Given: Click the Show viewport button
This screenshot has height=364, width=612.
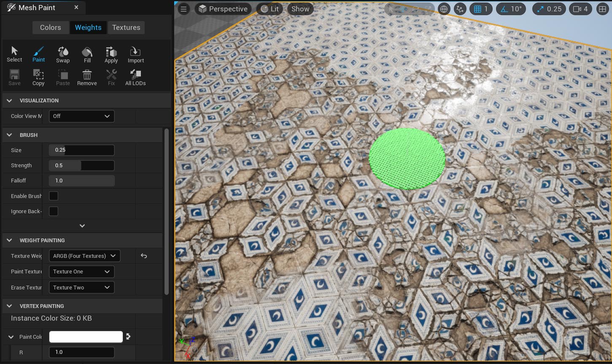Looking at the screenshot, I should click(300, 9).
